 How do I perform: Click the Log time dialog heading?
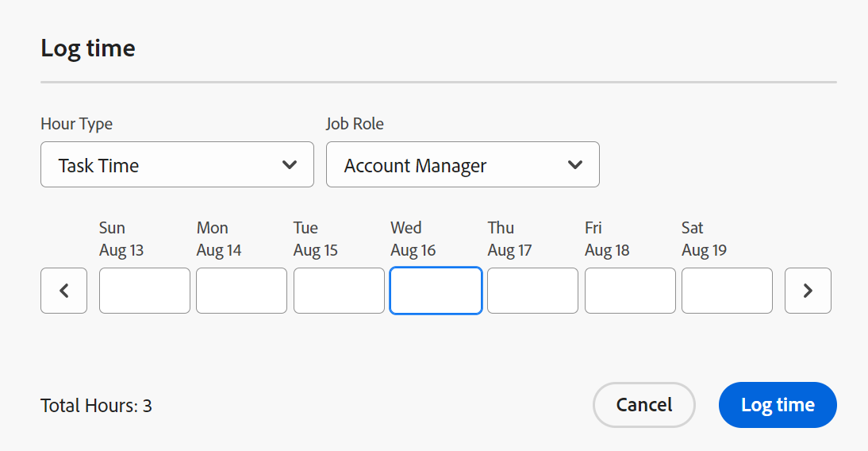tap(88, 48)
